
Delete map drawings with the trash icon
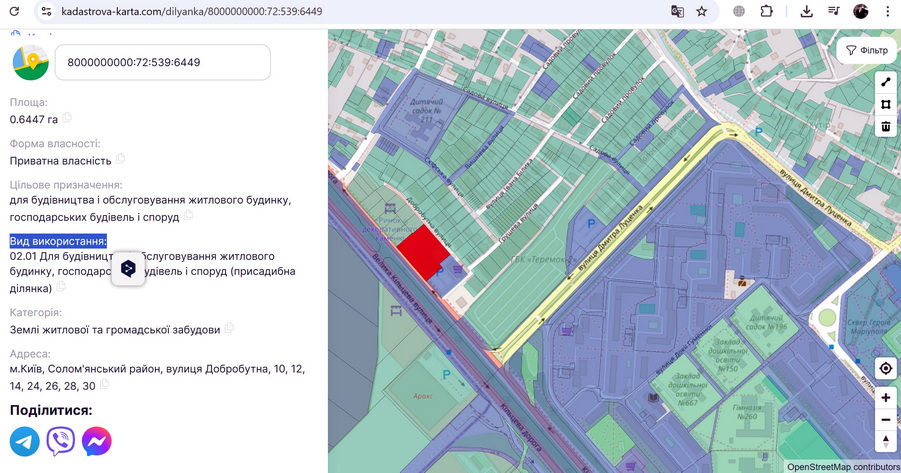(885, 126)
